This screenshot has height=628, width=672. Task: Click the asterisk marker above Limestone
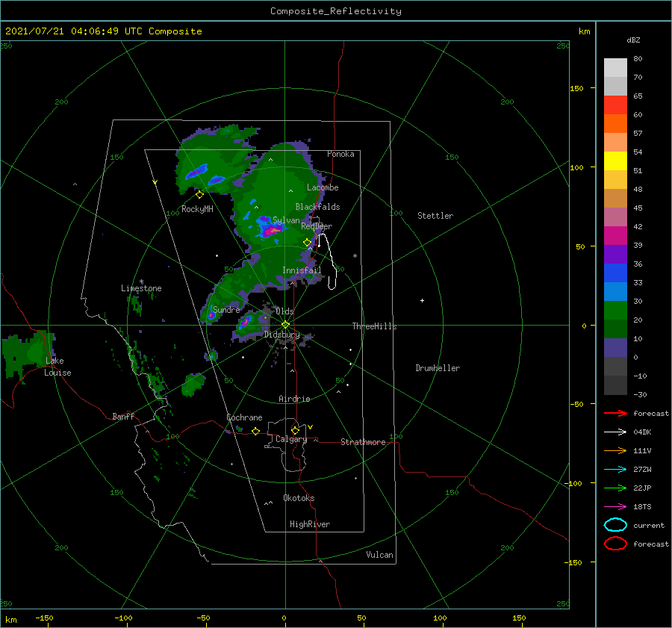click(x=141, y=282)
